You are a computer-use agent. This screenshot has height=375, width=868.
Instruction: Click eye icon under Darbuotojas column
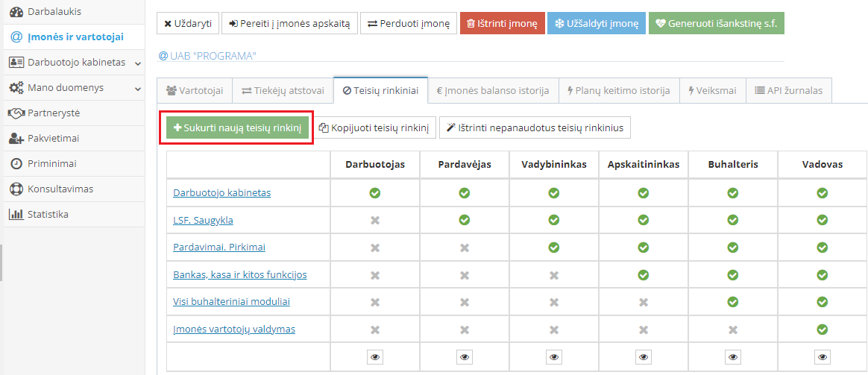click(375, 357)
